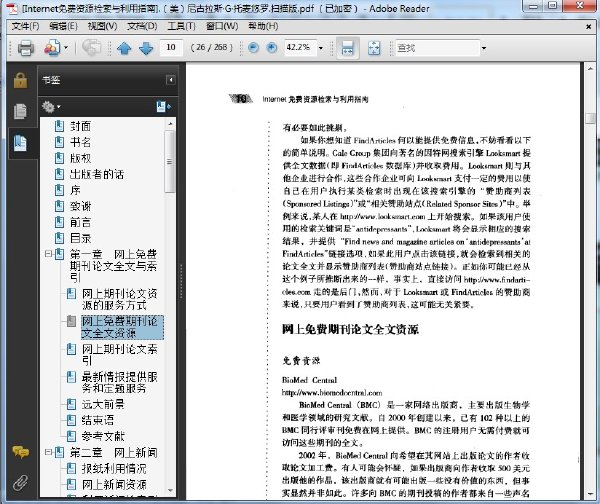The width and height of the screenshot is (600, 504).
Task: Toggle scrolling page fit-width mode icon
Action: [347, 48]
